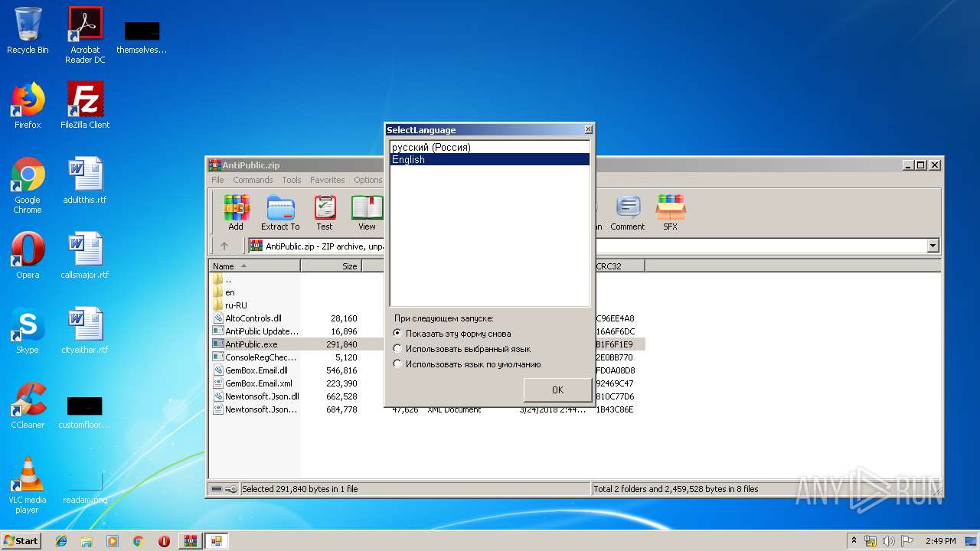Click the SFX toolbar icon
The height and width of the screenshot is (551, 980).
point(670,213)
